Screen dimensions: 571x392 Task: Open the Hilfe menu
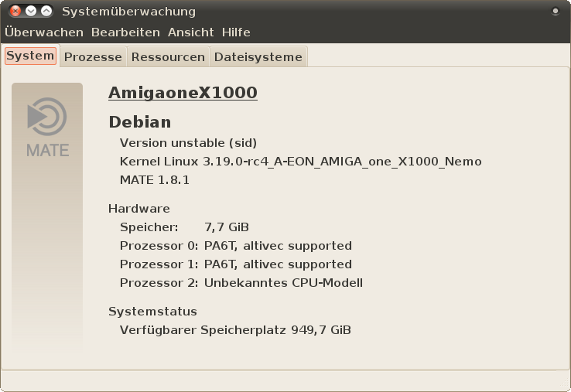[236, 32]
